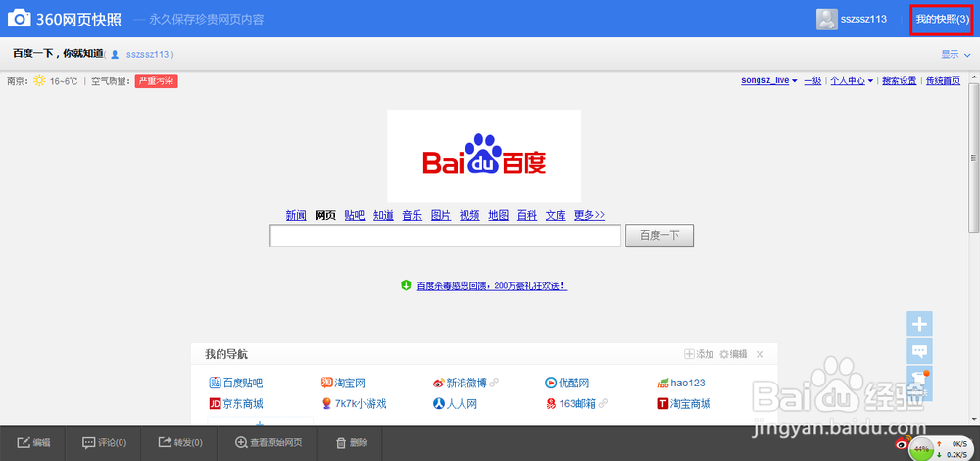The height and width of the screenshot is (461, 980).
Task: Switch to the 音乐 tab
Action: [412, 215]
